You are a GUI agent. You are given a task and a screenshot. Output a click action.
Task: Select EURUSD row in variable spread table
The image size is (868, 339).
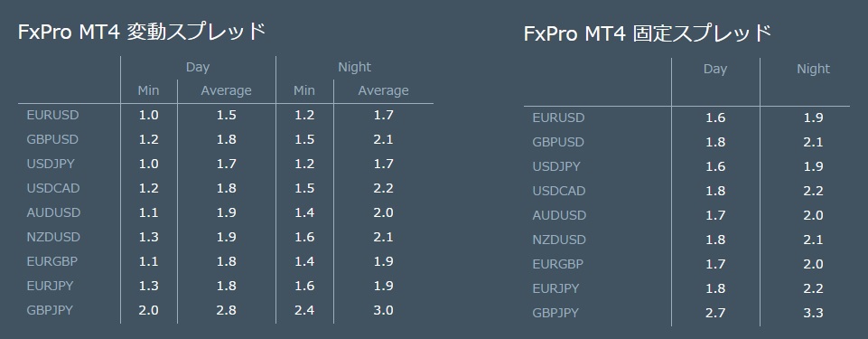225,115
